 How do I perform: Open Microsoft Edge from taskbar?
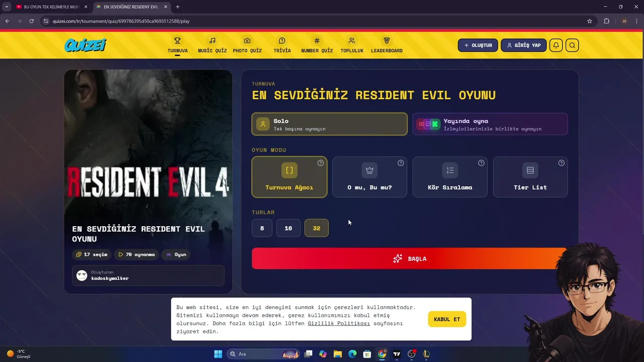tap(353, 354)
